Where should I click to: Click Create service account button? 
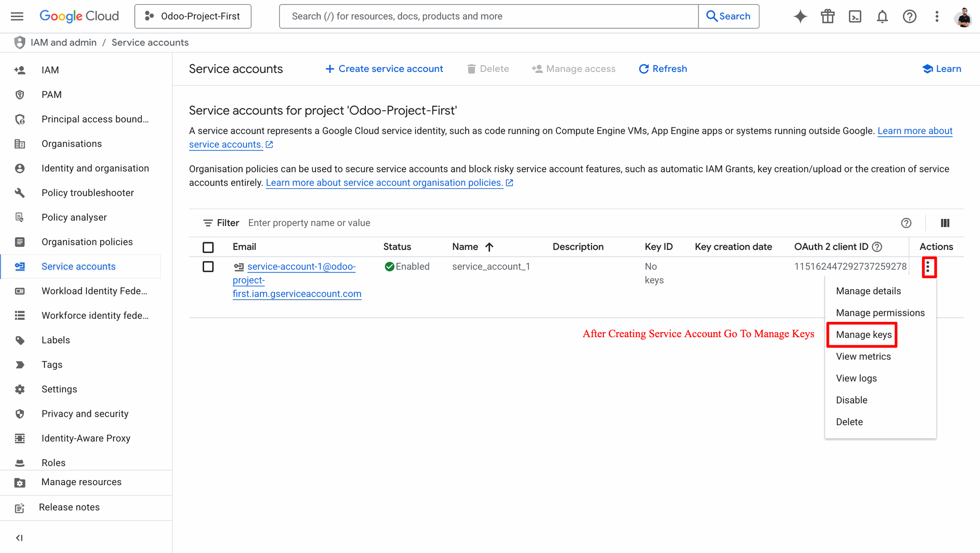tap(384, 69)
